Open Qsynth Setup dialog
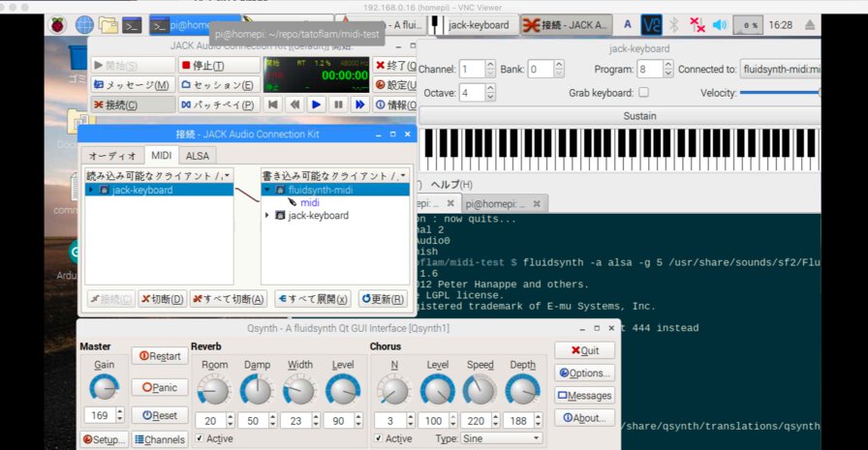This screenshot has width=868, height=450. point(104,439)
